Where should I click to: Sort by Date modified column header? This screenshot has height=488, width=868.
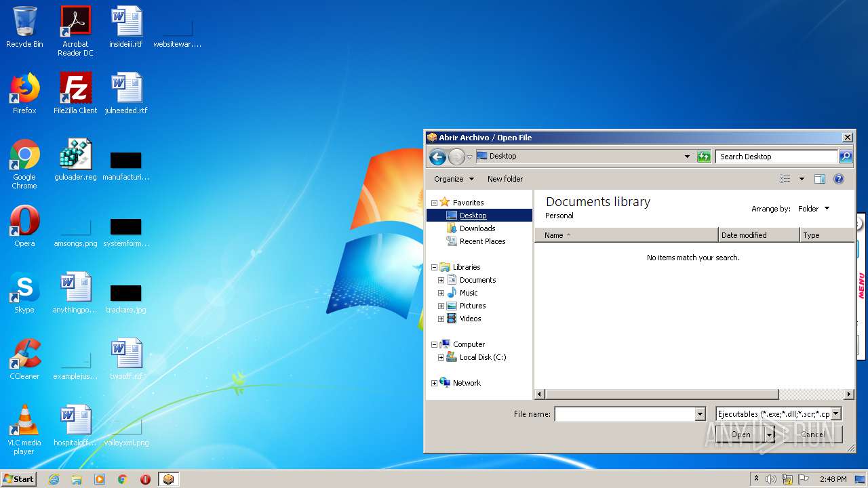759,235
